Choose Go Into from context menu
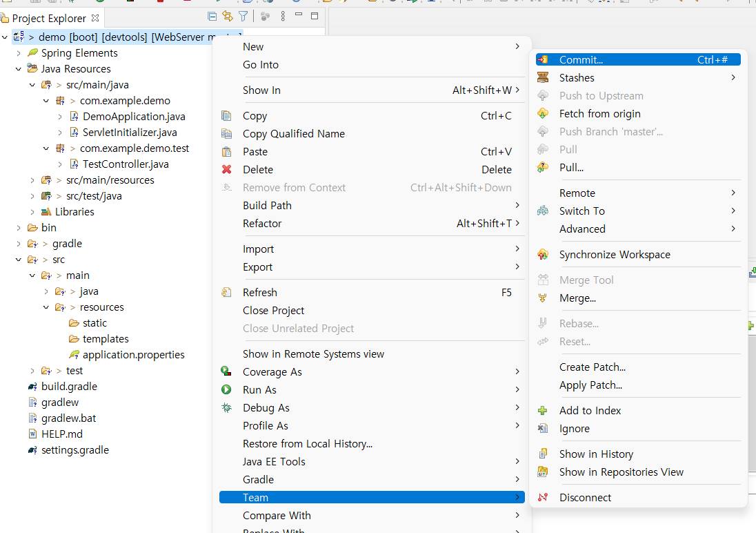 pyautogui.click(x=372, y=65)
